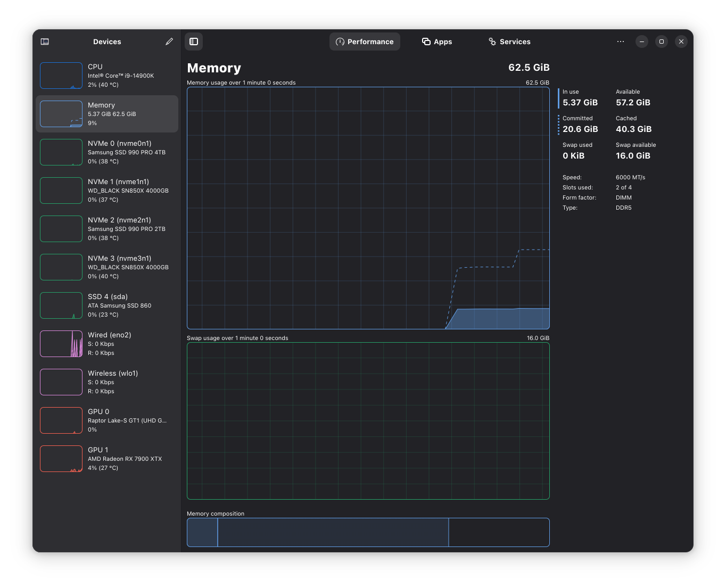This screenshot has height=588, width=726.
Task: Click the Committed 20.6 GiB value
Action: coord(580,129)
